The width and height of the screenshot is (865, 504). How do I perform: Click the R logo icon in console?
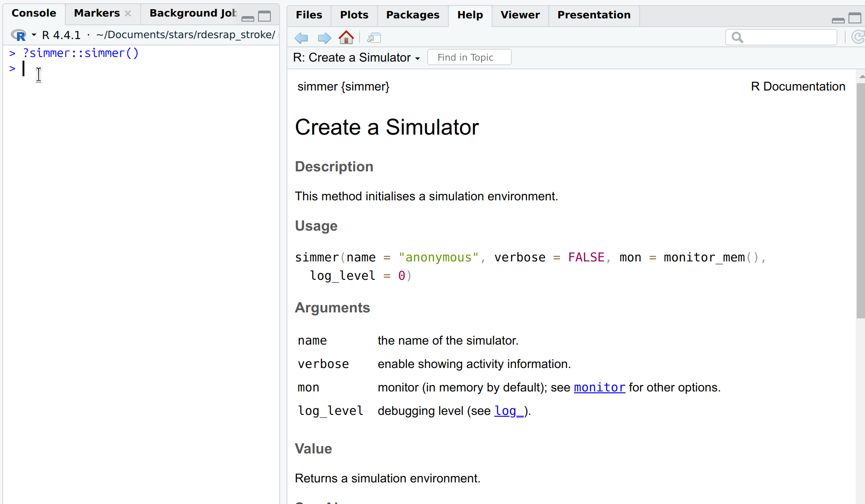click(x=19, y=35)
